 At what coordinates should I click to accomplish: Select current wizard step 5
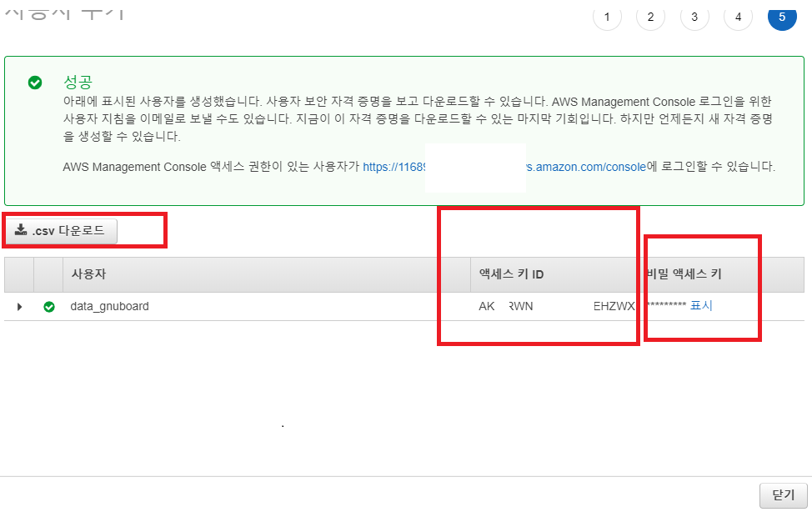tap(782, 17)
